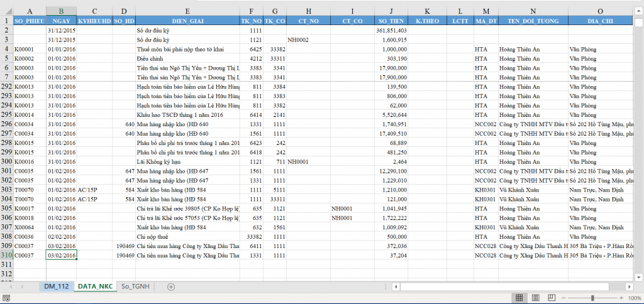Open the DM_112 sheet tab
The height and width of the screenshot is (304, 644).
click(x=56, y=286)
